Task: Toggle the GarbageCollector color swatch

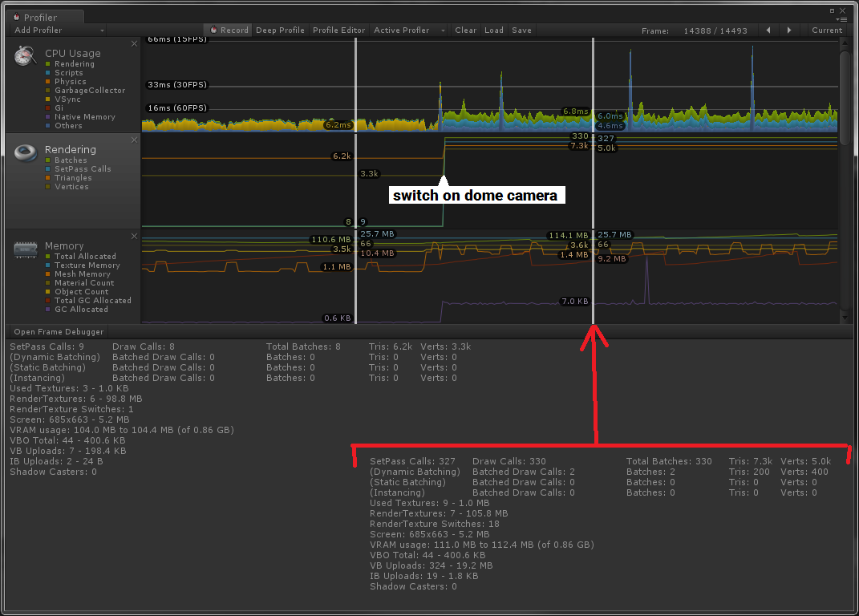Action: coord(47,91)
